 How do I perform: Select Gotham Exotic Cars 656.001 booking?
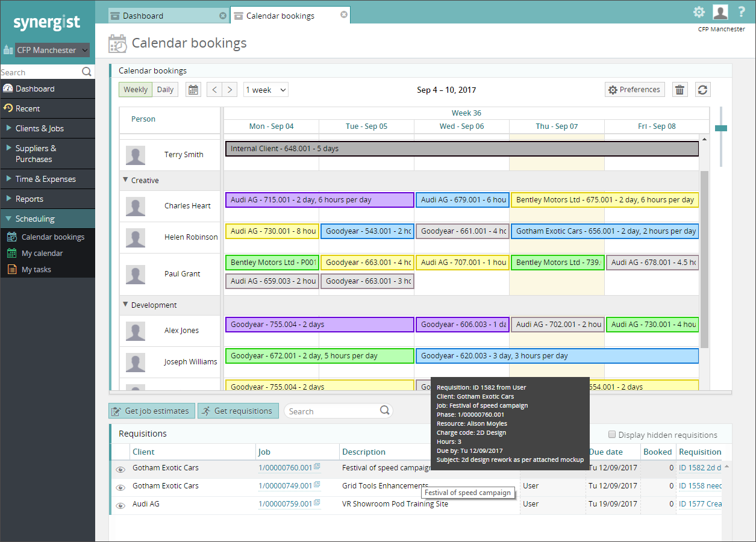(x=605, y=231)
